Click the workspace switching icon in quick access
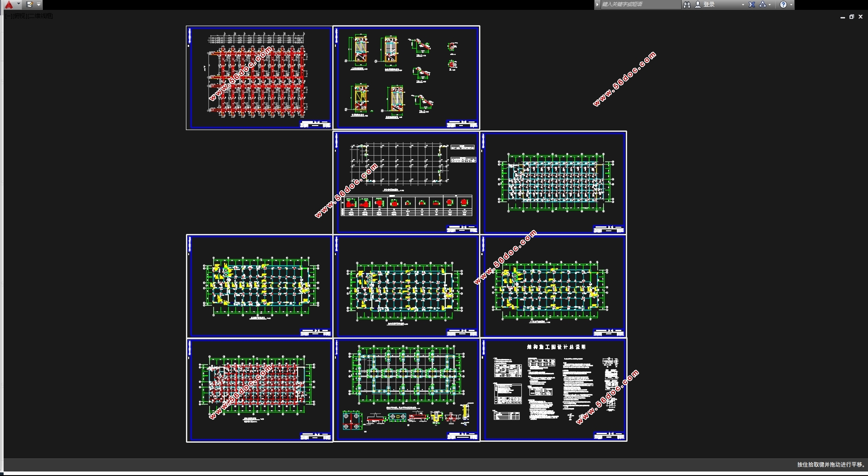This screenshot has width=868, height=476. 30,4
